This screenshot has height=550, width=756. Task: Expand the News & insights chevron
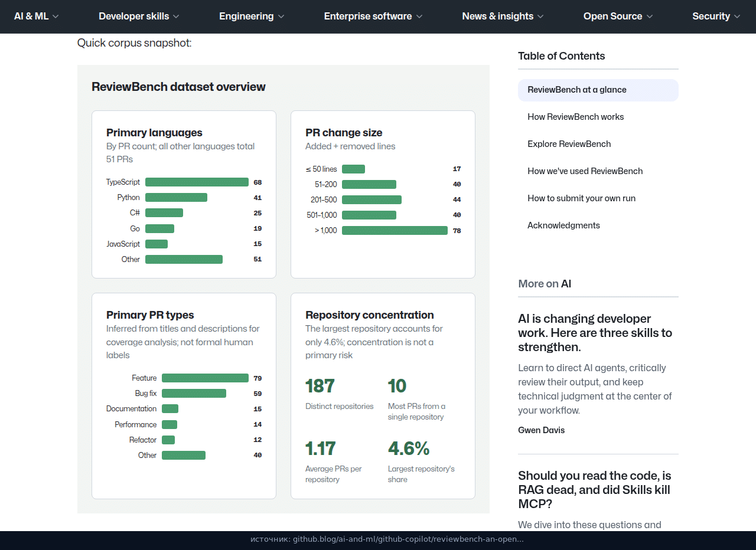click(x=541, y=17)
